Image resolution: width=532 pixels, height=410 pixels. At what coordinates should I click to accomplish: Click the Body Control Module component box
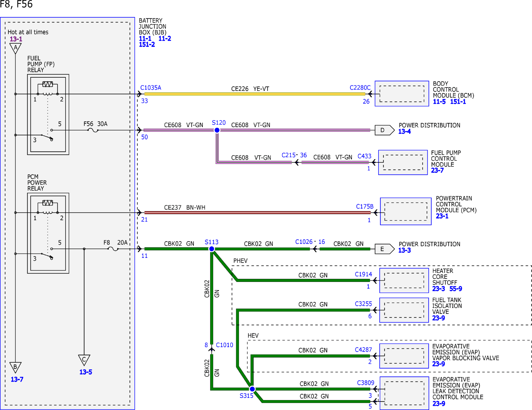(402, 94)
